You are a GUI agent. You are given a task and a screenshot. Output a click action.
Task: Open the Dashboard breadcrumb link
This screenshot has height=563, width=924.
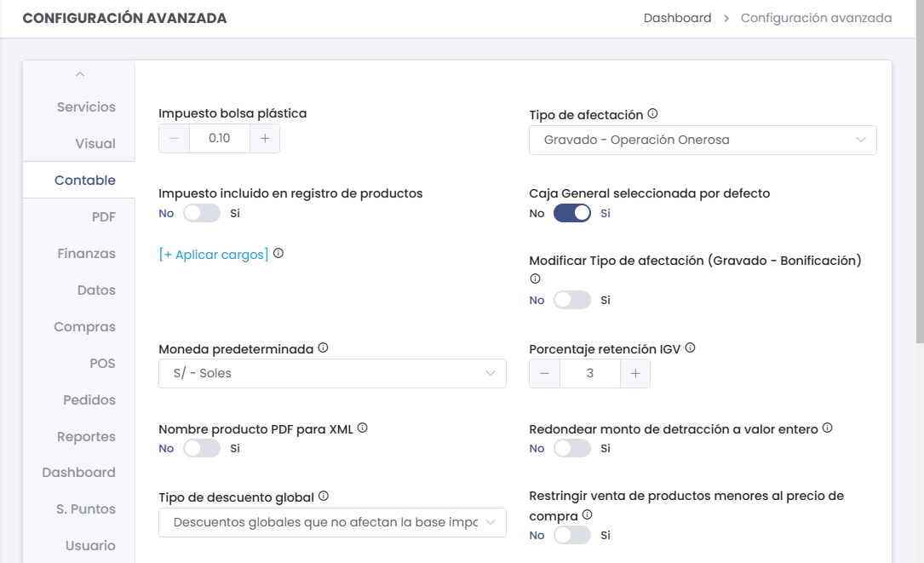tap(677, 17)
